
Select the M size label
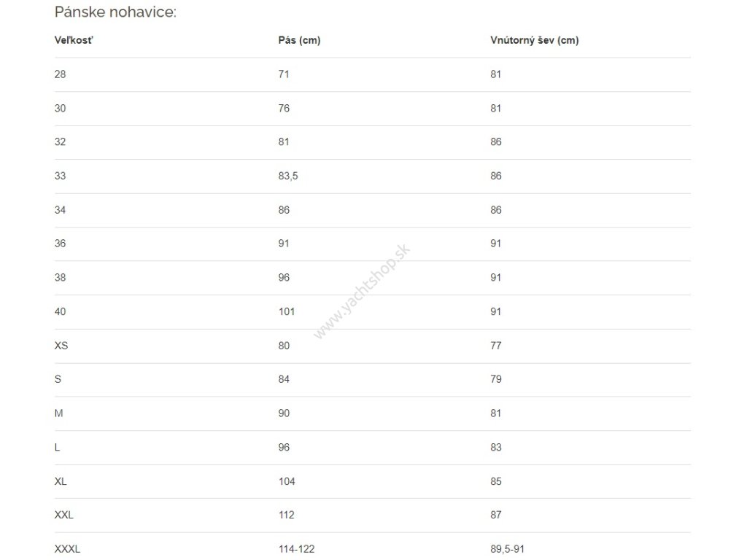pyautogui.click(x=58, y=413)
